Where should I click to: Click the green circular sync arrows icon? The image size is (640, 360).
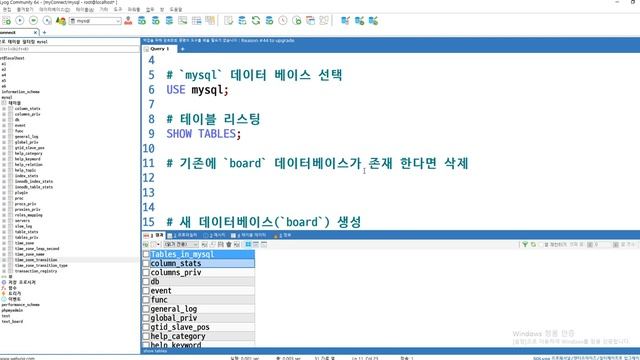click(256, 20)
